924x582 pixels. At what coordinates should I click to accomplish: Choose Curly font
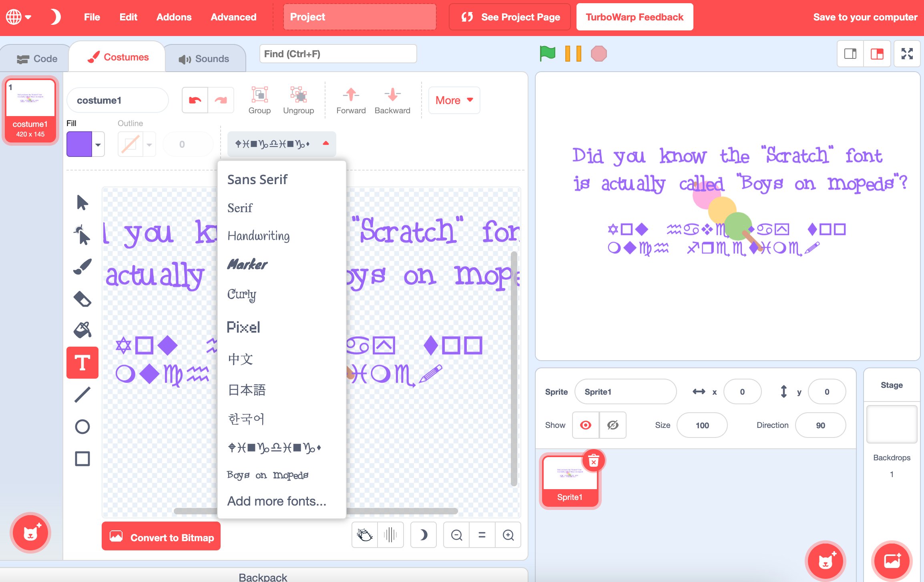click(242, 295)
